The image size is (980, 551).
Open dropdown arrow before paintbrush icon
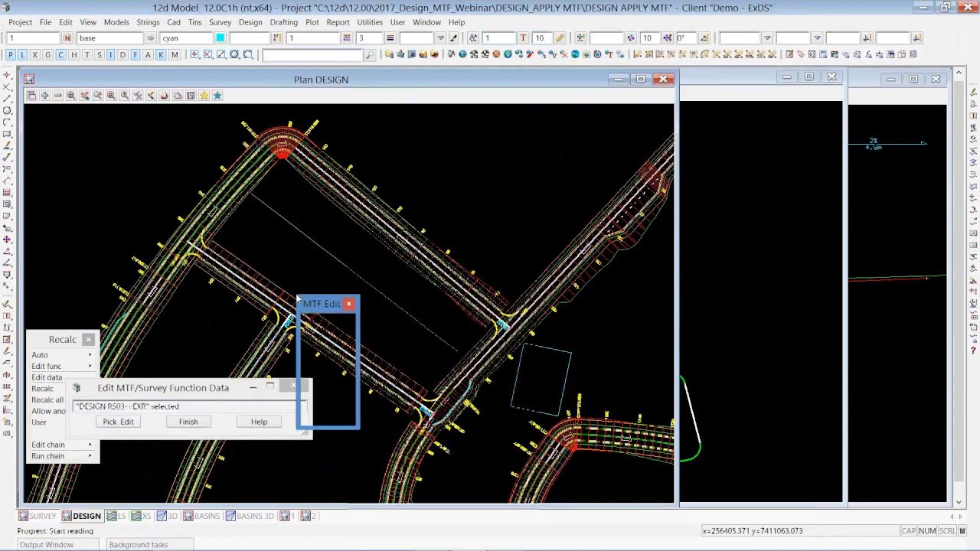440,37
